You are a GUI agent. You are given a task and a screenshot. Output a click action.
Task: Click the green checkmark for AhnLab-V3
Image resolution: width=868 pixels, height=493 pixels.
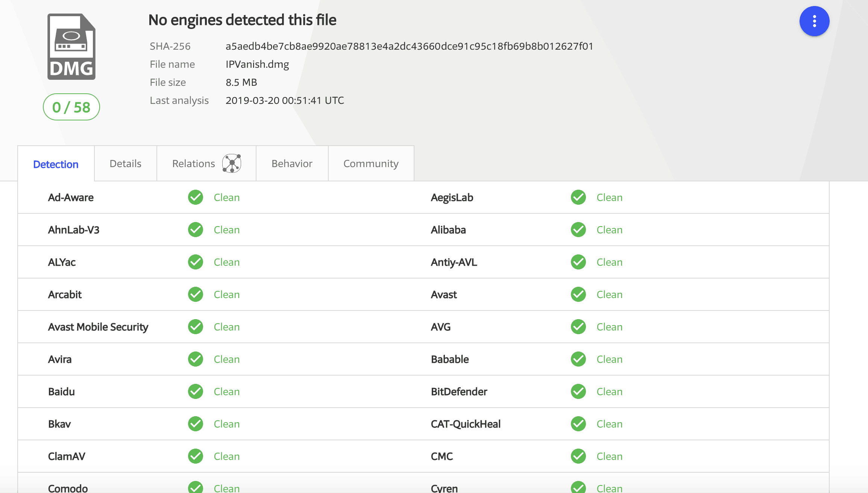coord(196,230)
